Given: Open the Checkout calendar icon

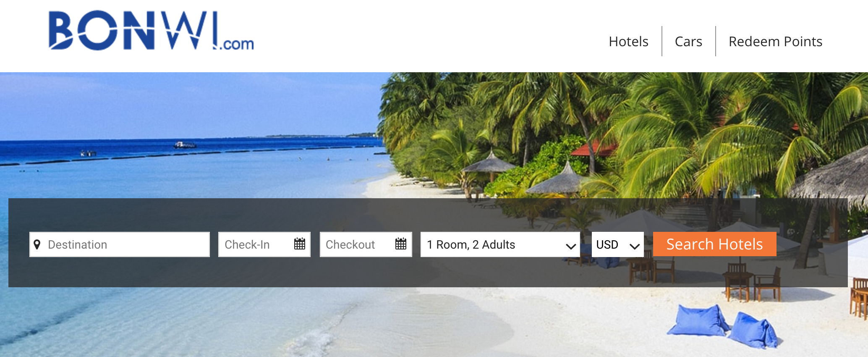Looking at the screenshot, I should click(401, 244).
